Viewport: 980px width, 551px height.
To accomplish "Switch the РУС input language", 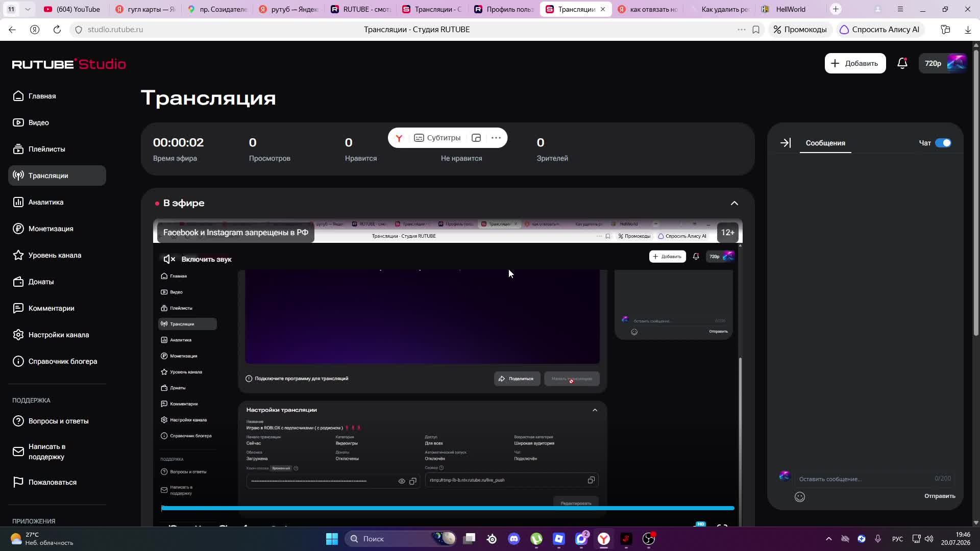I will pyautogui.click(x=897, y=539).
